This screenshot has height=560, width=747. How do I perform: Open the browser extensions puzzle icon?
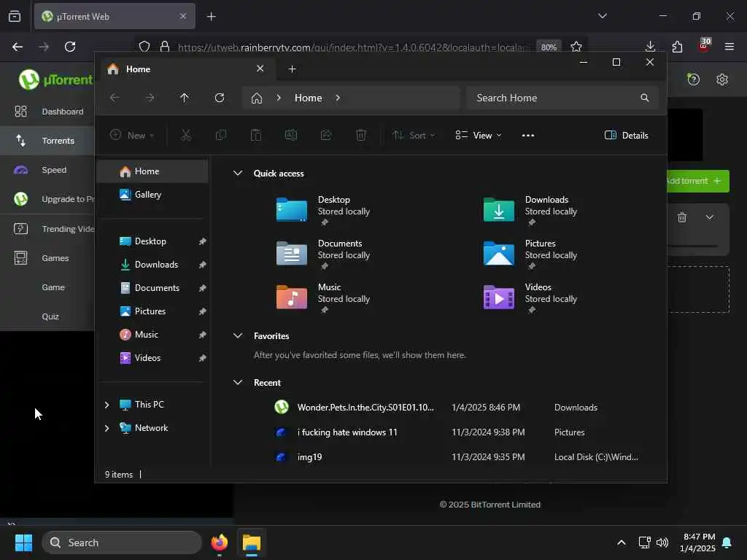coord(677,47)
